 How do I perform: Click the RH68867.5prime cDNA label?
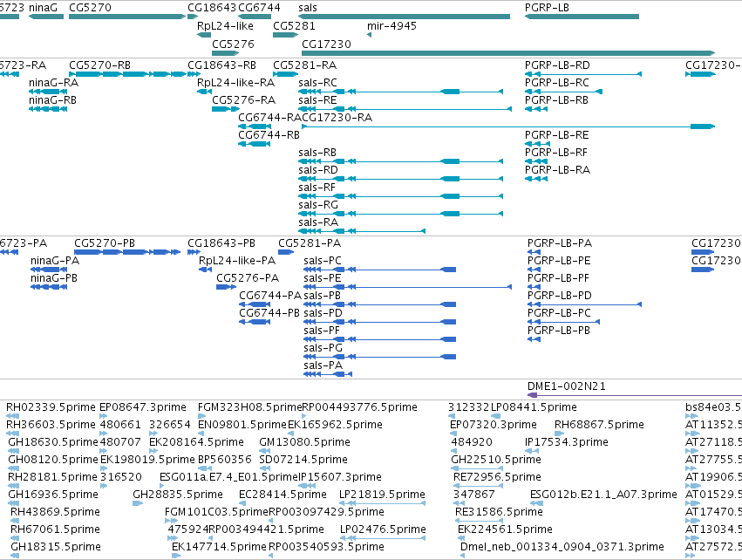click(599, 425)
